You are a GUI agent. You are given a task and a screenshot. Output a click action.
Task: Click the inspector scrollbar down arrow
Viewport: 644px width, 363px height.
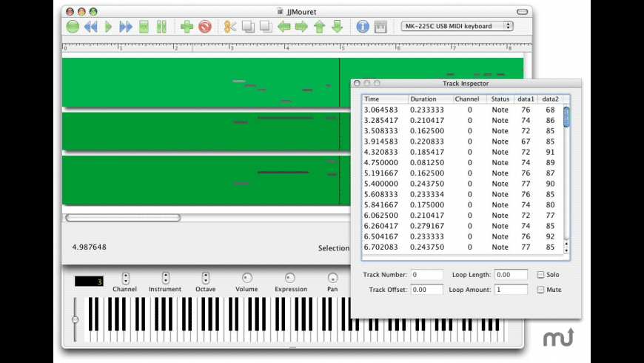click(x=566, y=250)
